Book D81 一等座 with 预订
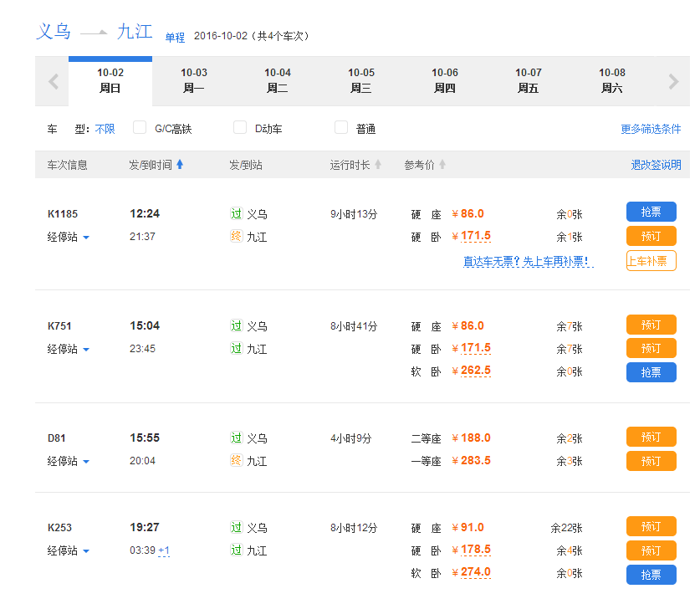This screenshot has width=700, height=604. [x=651, y=461]
